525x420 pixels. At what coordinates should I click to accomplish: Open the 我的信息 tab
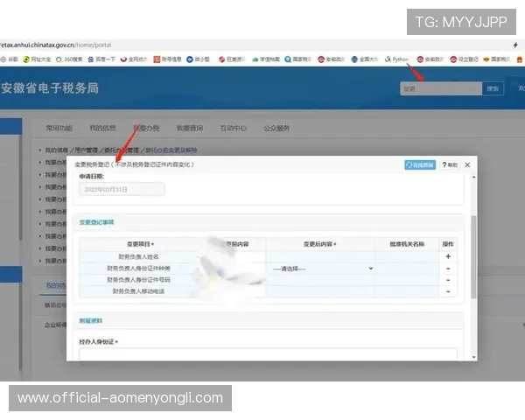(102, 128)
